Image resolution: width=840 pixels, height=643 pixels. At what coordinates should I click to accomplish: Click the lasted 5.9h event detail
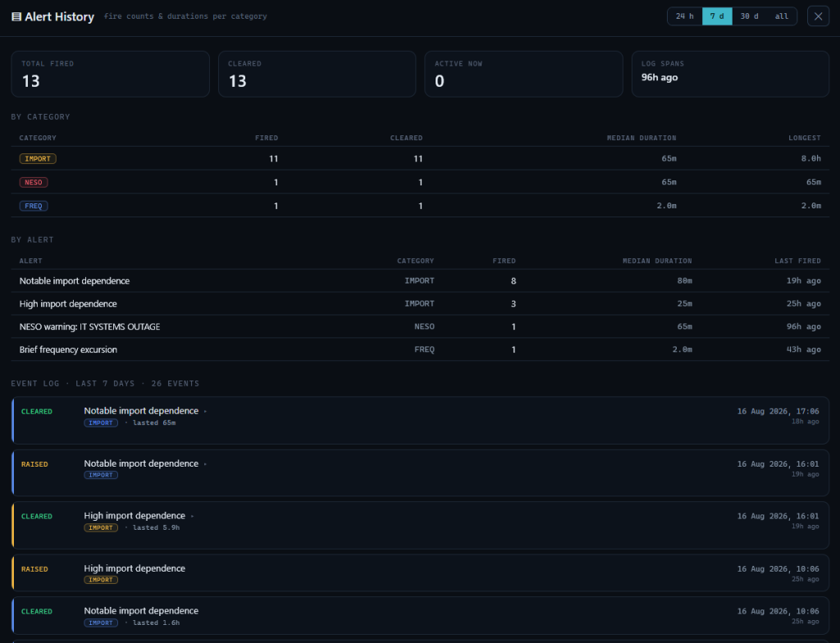(x=157, y=528)
